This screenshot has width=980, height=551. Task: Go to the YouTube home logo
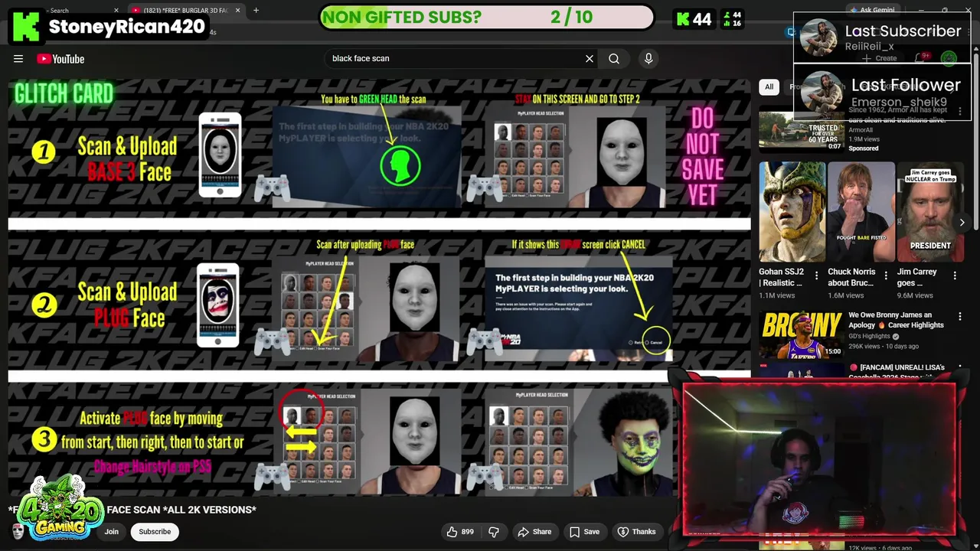coord(60,59)
